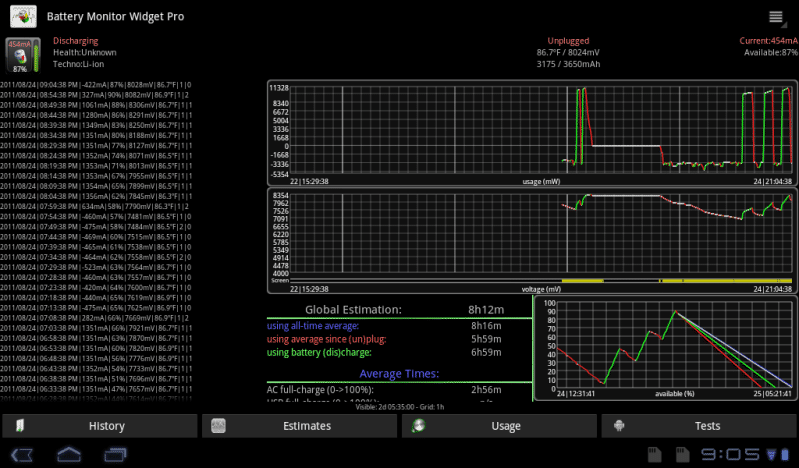Click the '2h56m' AC full-charge value
Screen dimensions: 799x468
(486, 390)
